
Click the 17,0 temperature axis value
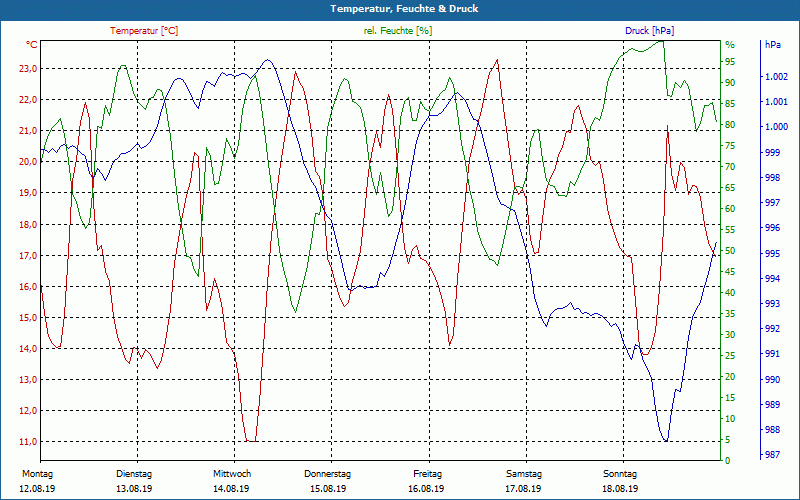click(x=28, y=256)
